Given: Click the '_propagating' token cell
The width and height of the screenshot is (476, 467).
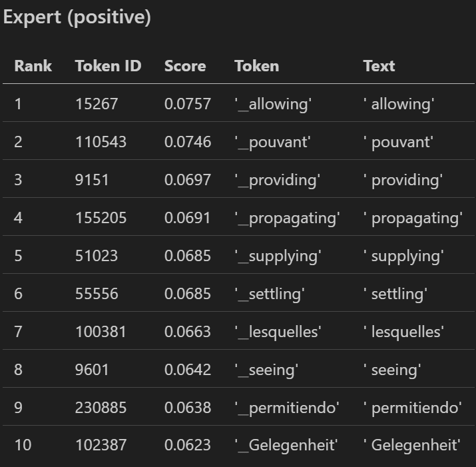Looking at the screenshot, I should coord(287,218).
